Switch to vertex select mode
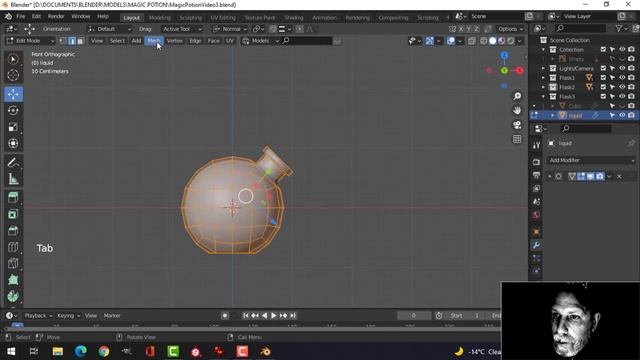 pos(63,41)
